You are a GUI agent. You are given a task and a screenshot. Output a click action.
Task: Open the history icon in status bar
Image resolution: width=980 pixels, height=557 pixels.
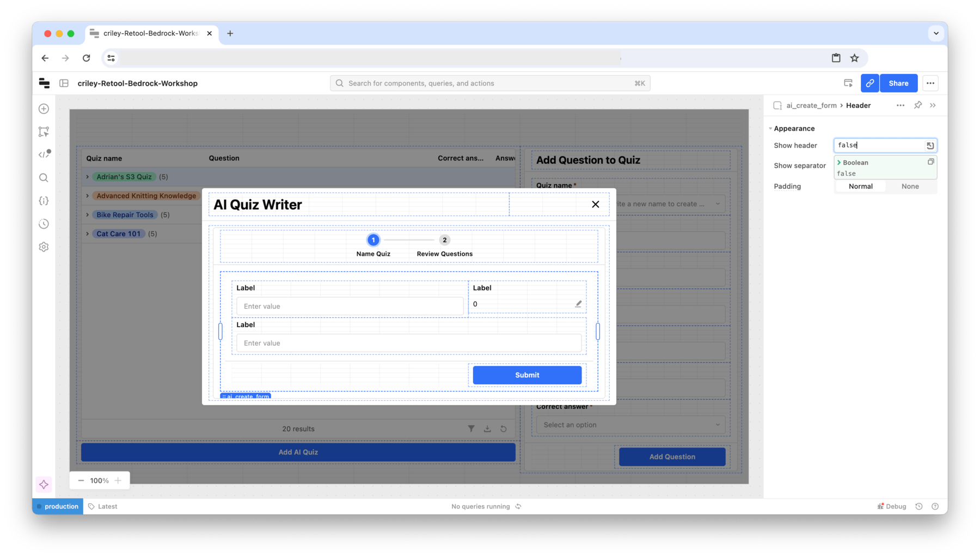tap(919, 506)
